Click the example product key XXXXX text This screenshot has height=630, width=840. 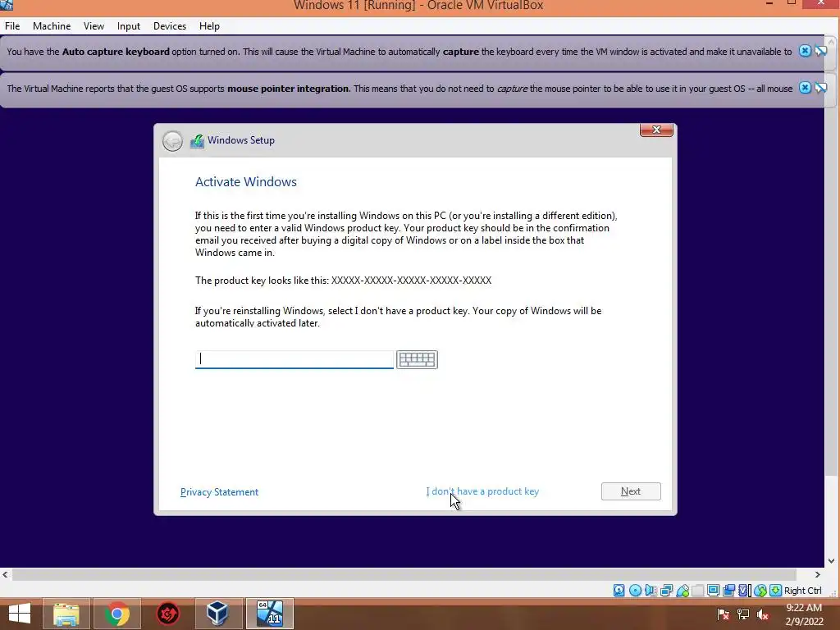click(412, 281)
